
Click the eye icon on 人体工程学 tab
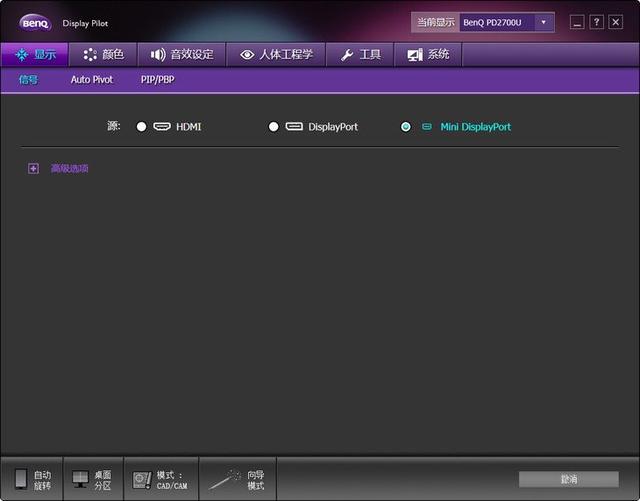click(247, 54)
